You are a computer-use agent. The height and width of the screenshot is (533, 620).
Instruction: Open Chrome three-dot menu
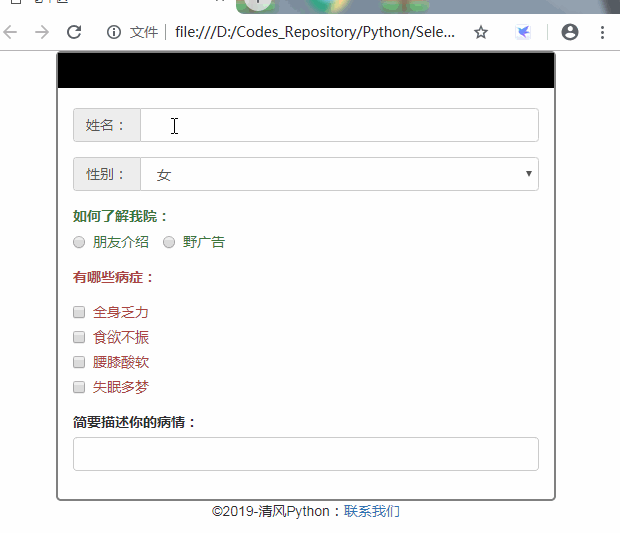602,32
